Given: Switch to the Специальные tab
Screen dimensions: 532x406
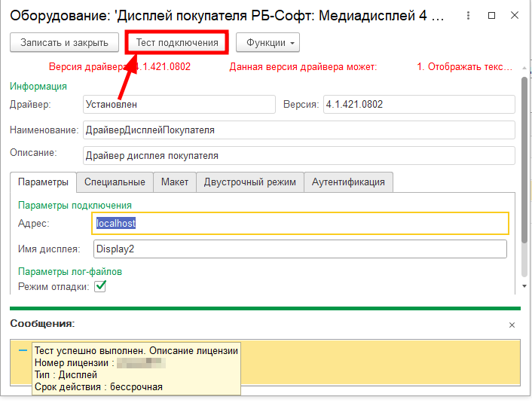Looking at the screenshot, I should pos(115,182).
